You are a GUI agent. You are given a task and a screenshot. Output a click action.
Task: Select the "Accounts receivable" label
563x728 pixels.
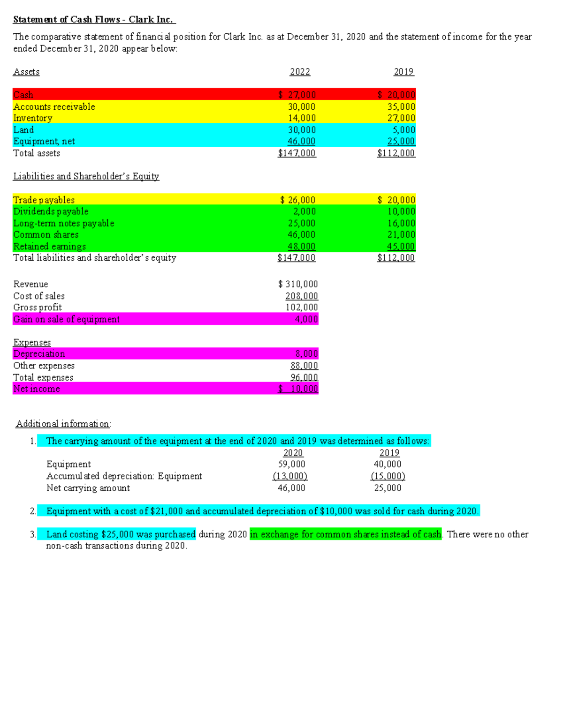54,106
